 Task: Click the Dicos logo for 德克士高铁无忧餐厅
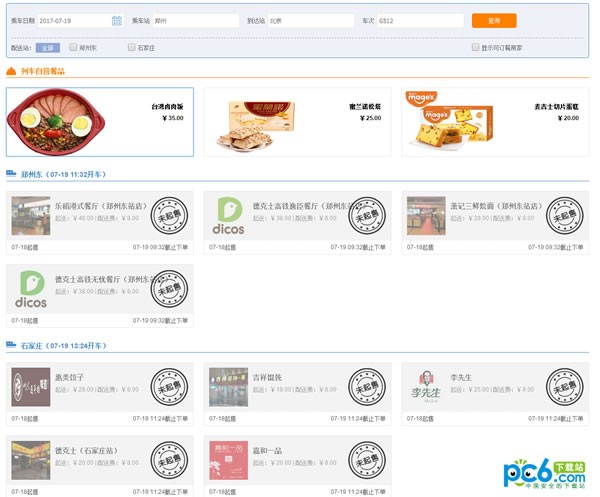[31, 290]
